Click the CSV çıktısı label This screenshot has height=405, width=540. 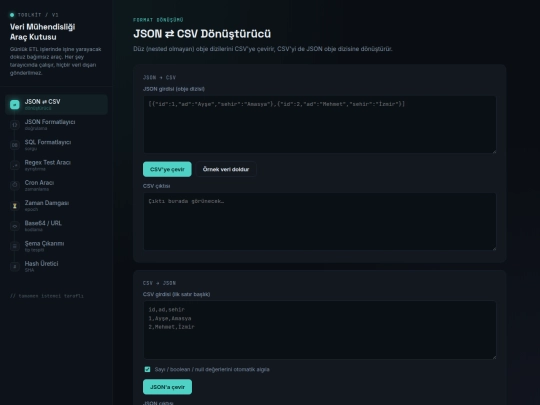pyautogui.click(x=157, y=186)
